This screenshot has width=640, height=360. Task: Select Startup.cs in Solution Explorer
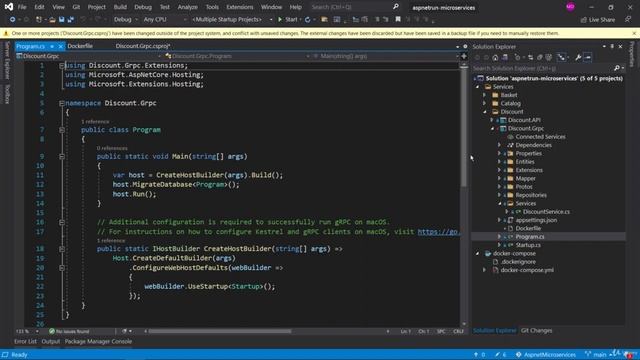coord(528,245)
